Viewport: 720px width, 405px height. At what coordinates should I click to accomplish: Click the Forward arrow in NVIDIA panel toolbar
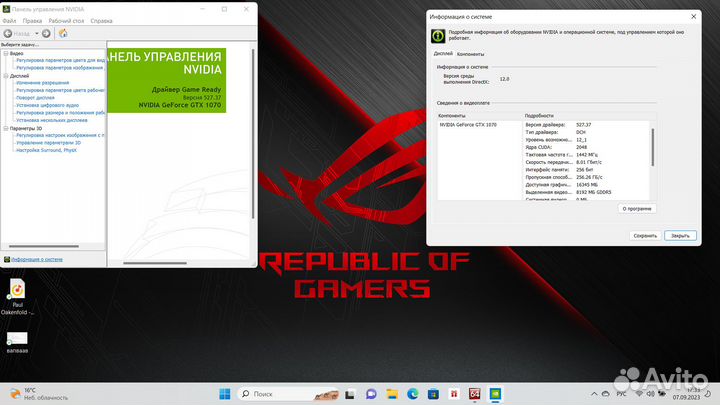pos(46,34)
